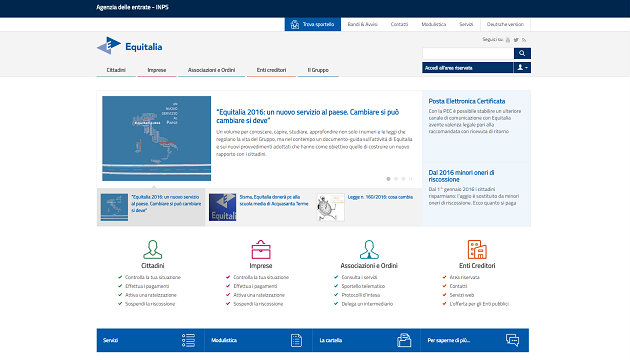The height and width of the screenshot is (360, 630).
Task: Click Servizi web link
Action: point(462,295)
